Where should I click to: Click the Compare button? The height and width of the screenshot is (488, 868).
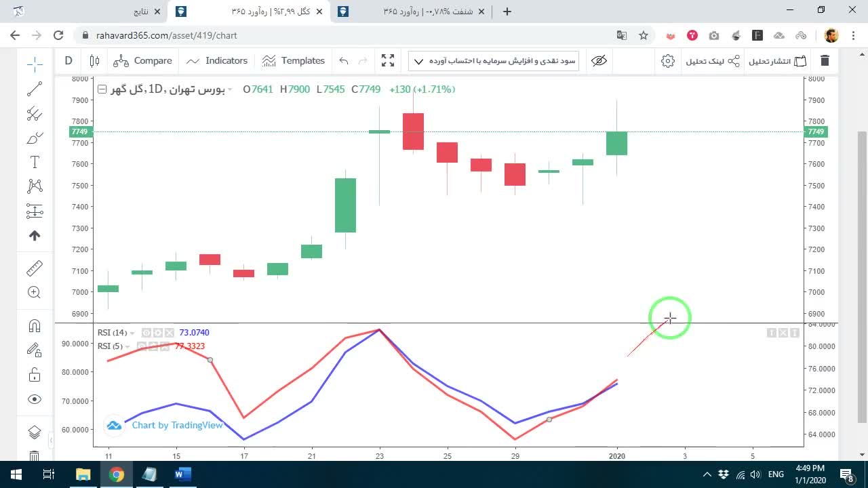(x=143, y=61)
